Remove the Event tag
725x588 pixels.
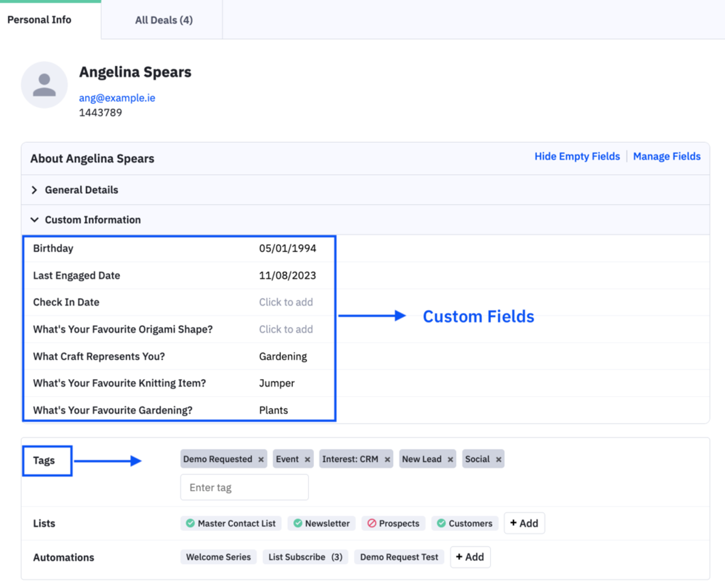(x=307, y=460)
